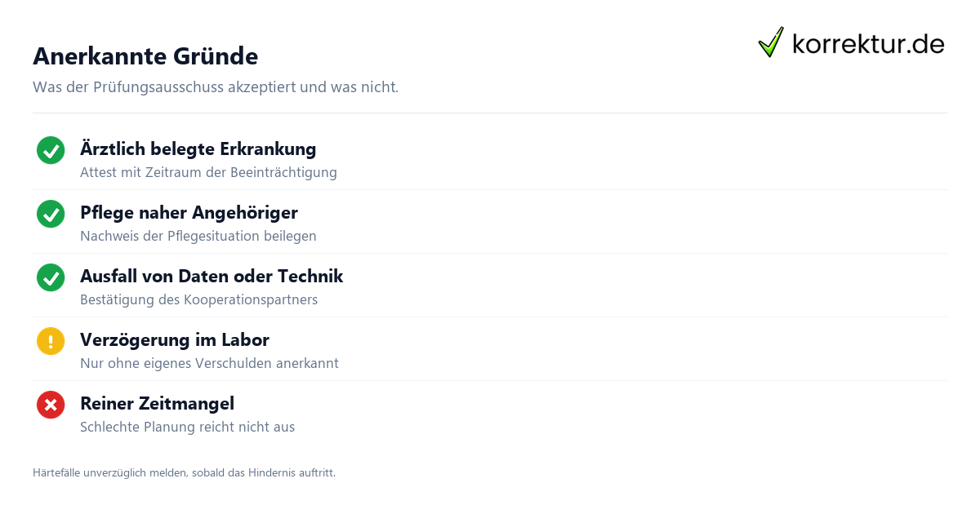Open the korrektur.de logo text
The image size is (980, 514).
868,43
